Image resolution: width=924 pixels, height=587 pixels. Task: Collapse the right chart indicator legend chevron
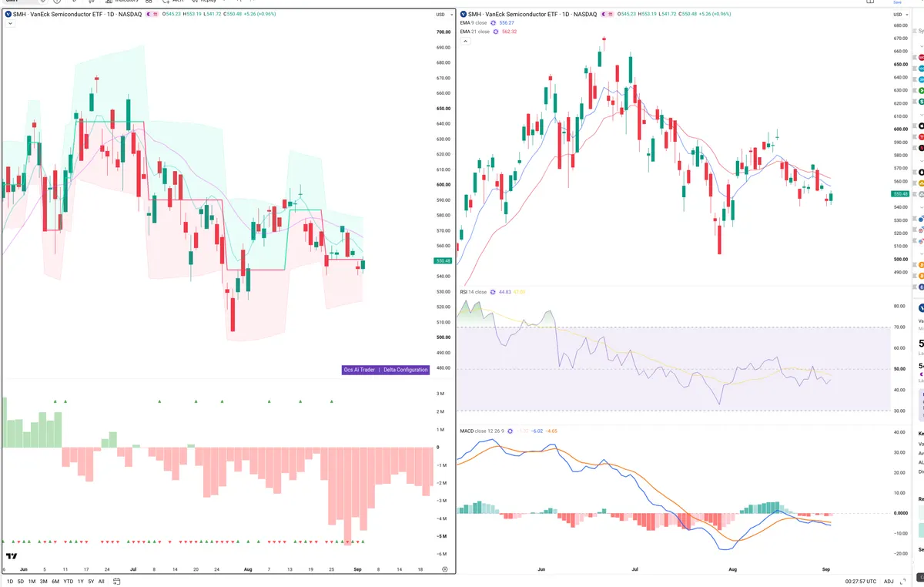[x=465, y=41]
